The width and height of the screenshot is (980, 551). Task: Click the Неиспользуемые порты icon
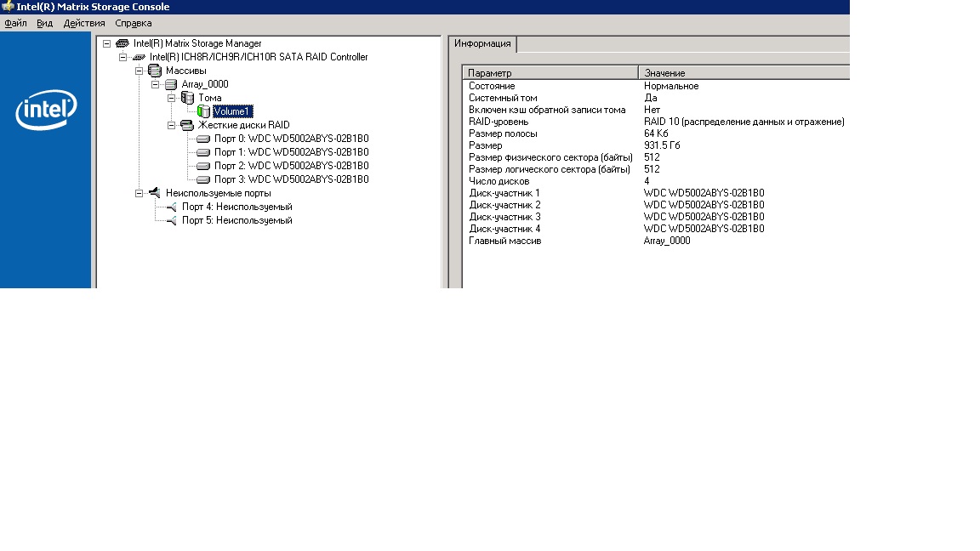pos(155,193)
